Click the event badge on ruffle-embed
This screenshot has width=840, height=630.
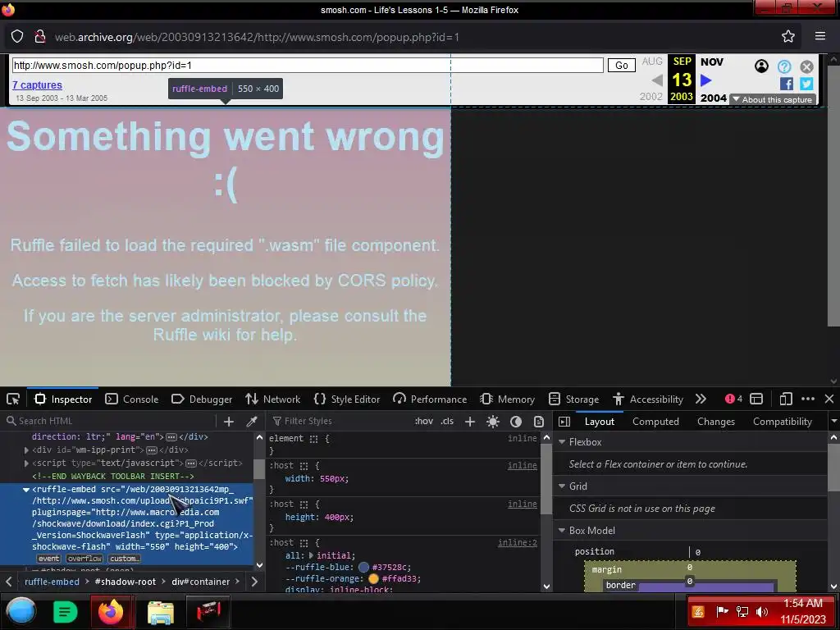click(x=48, y=559)
